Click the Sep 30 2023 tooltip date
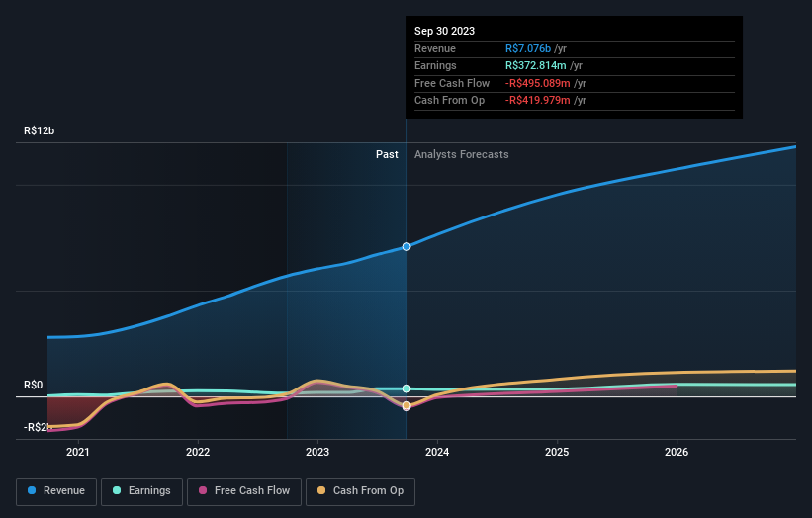This screenshot has width=812, height=518. 444,31
